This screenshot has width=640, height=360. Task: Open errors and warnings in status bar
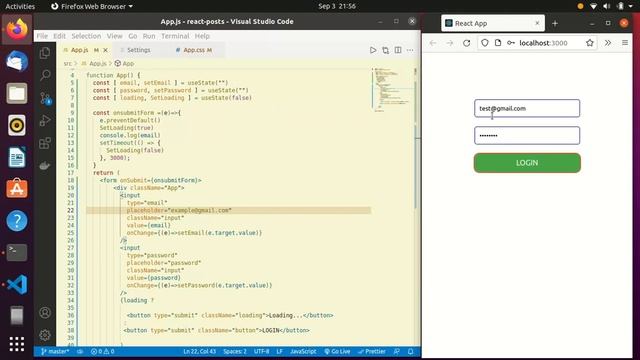point(102,351)
